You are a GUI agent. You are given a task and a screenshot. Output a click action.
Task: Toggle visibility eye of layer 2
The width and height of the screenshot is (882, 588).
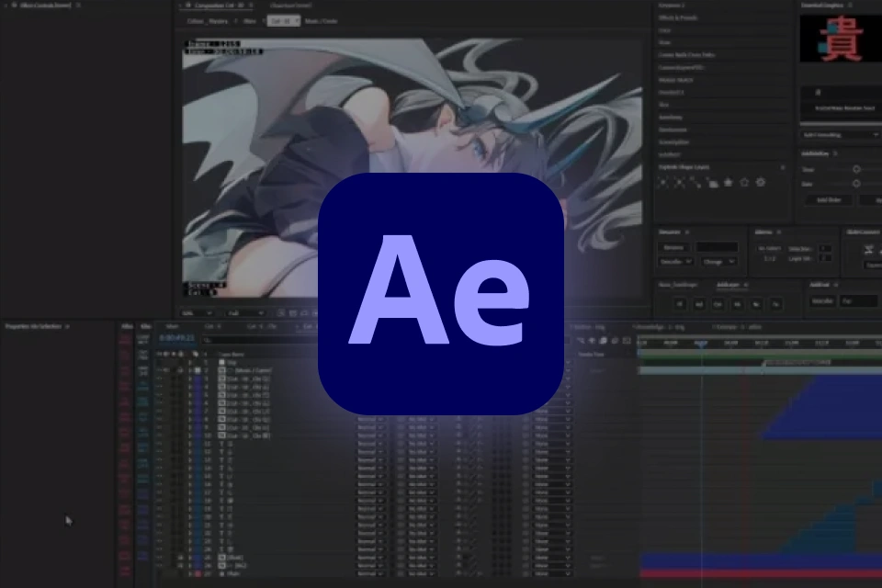[x=160, y=370]
